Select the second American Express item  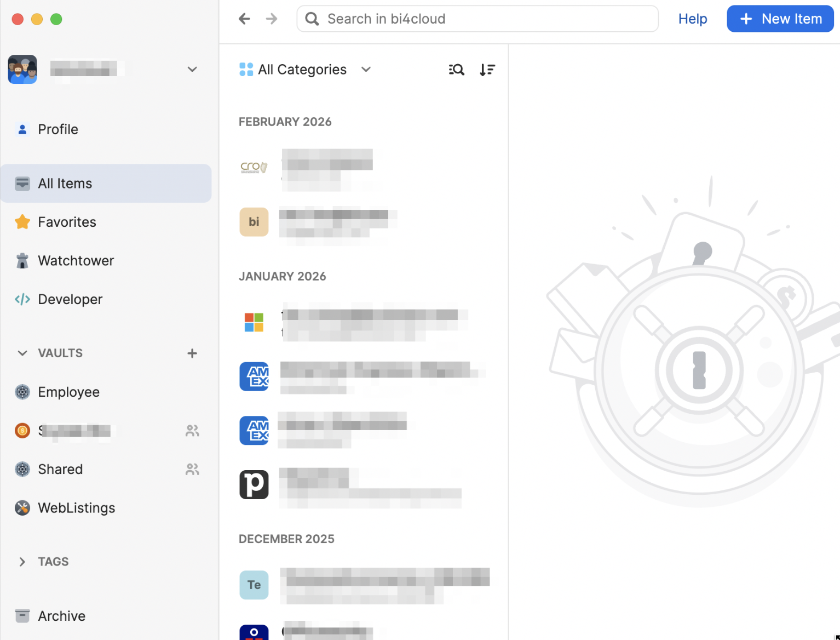click(x=364, y=430)
